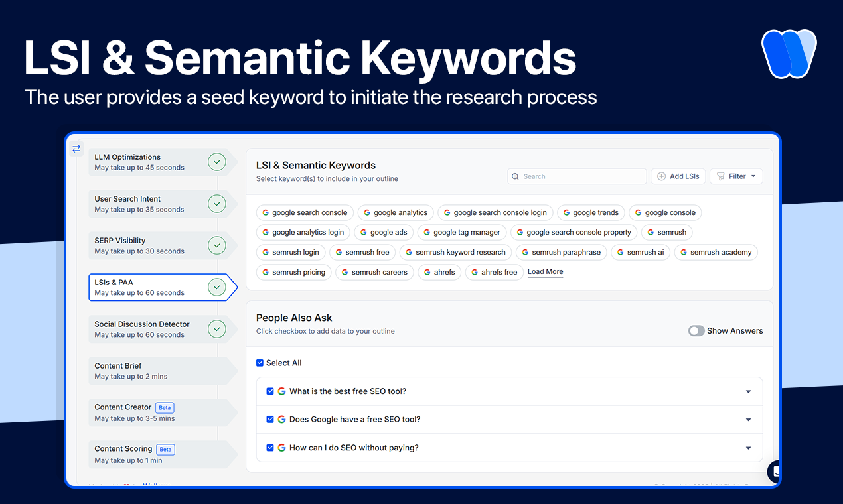This screenshot has height=504, width=843.
Task: Click the funnel icon in Filter
Action: 720,176
